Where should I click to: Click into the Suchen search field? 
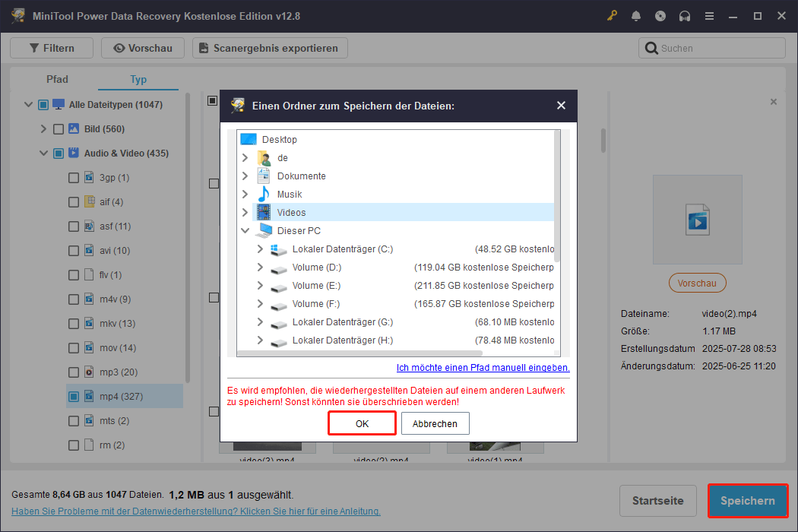pyautogui.click(x=718, y=49)
